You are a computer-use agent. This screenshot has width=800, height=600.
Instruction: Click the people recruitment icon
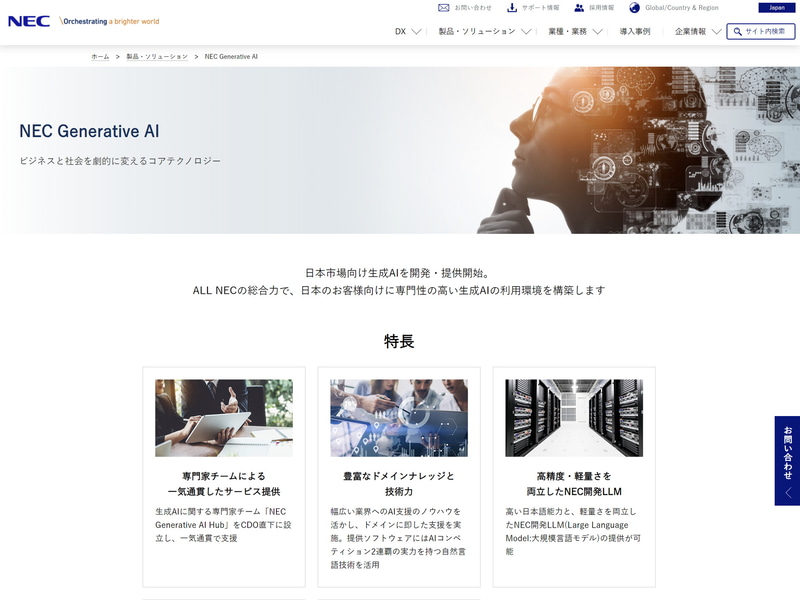tap(579, 8)
